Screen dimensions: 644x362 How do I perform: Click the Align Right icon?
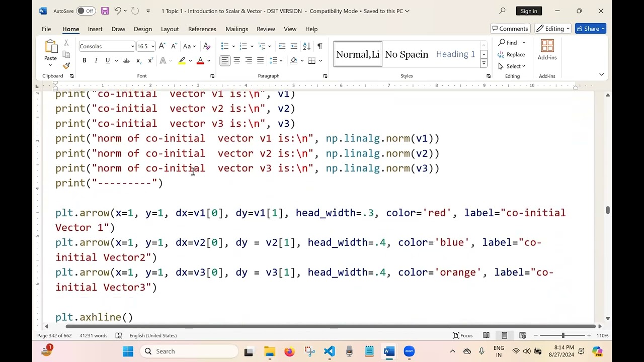point(249,61)
